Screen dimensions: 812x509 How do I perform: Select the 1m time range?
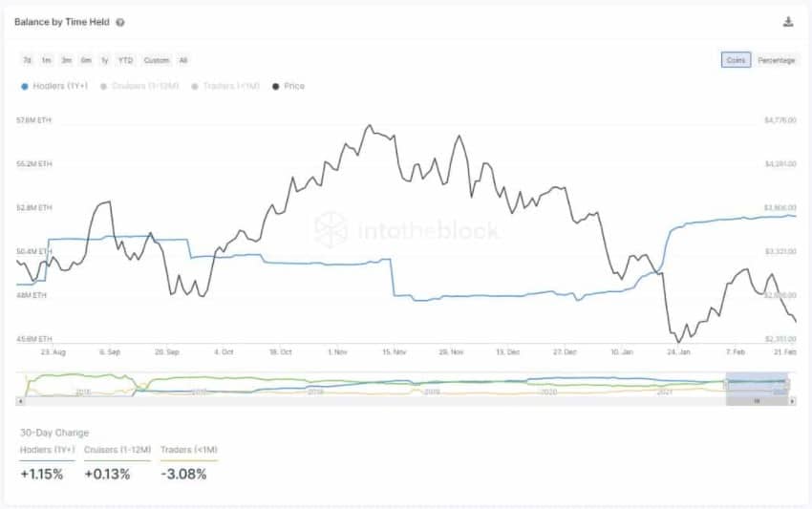46,60
